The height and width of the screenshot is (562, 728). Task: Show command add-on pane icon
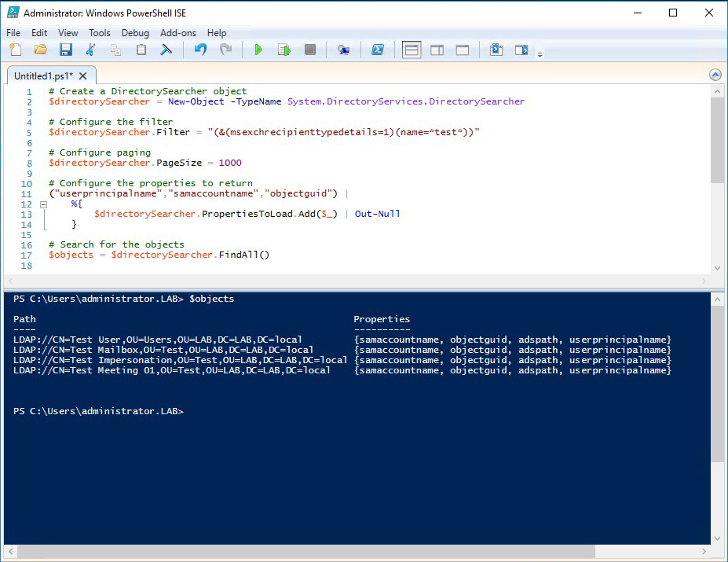[521, 50]
